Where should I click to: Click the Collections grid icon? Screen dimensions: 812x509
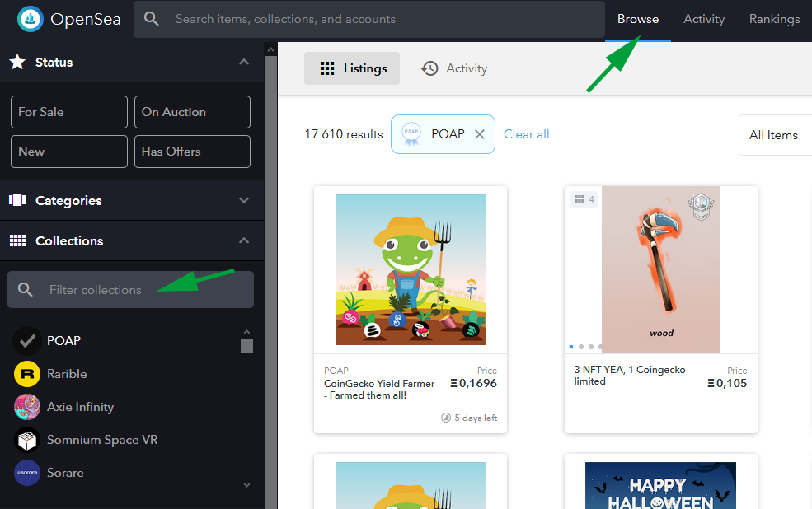click(x=17, y=240)
